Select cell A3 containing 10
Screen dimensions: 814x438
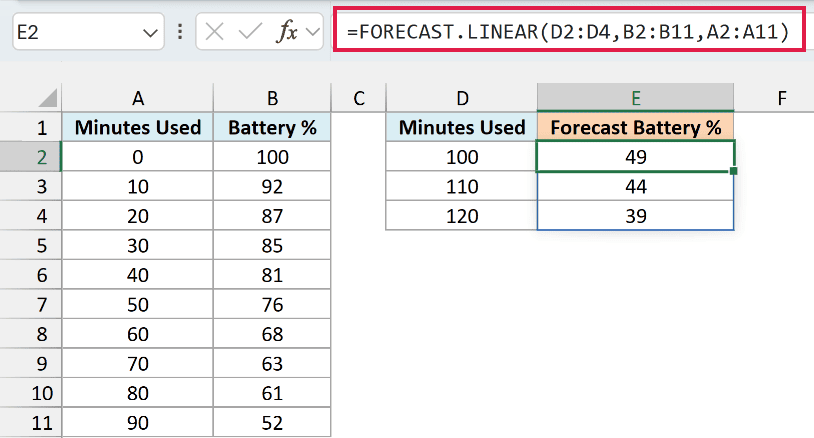tap(138, 186)
